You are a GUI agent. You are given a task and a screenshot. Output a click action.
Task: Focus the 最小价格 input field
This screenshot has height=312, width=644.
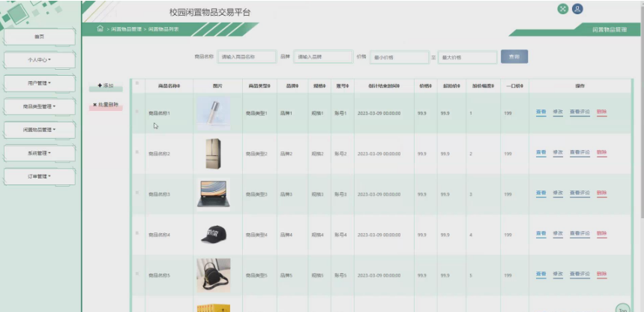[400, 57]
